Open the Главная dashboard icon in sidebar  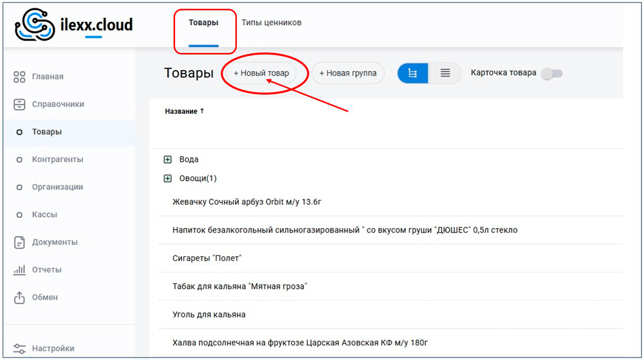click(19, 77)
